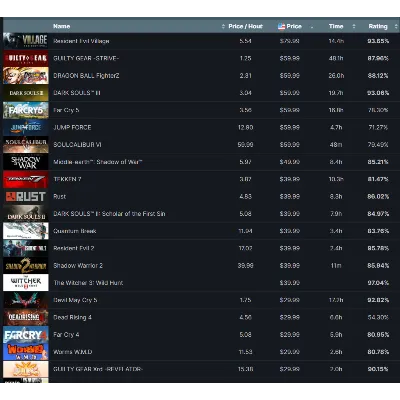This screenshot has width=400, height=400.
Task: Click GUILTY GEAR -STRIVE- time 48.1h
Action: (336, 58)
